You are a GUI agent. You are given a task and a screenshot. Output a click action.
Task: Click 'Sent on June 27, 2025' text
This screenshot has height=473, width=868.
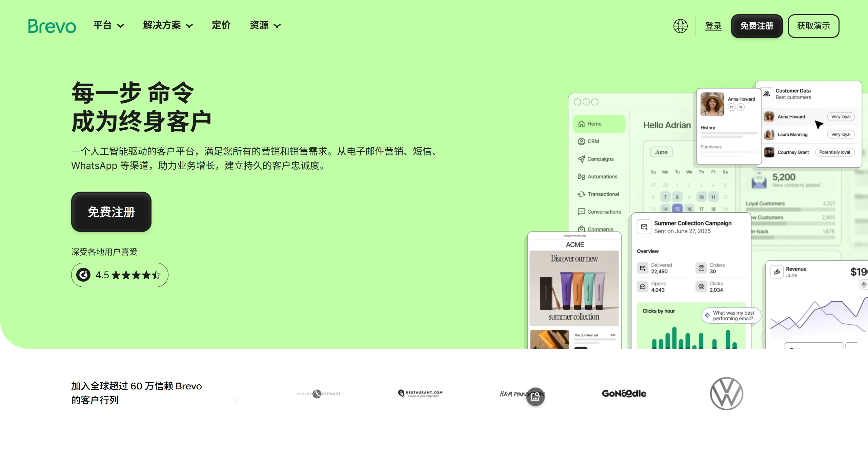coord(682,231)
